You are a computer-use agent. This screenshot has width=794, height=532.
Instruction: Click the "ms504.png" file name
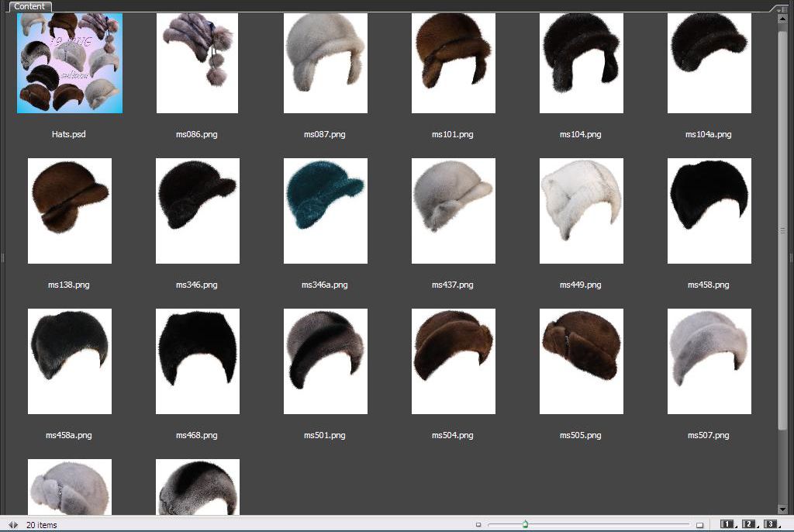coord(453,435)
